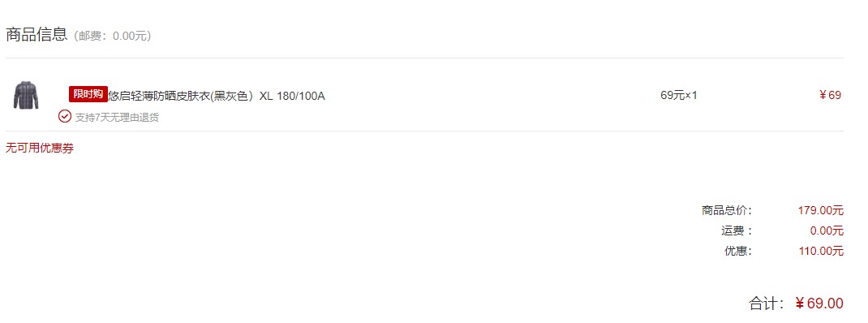Image resolution: width=868 pixels, height=323 pixels.
Task: Click the red ¥69 item price
Action: point(830,95)
